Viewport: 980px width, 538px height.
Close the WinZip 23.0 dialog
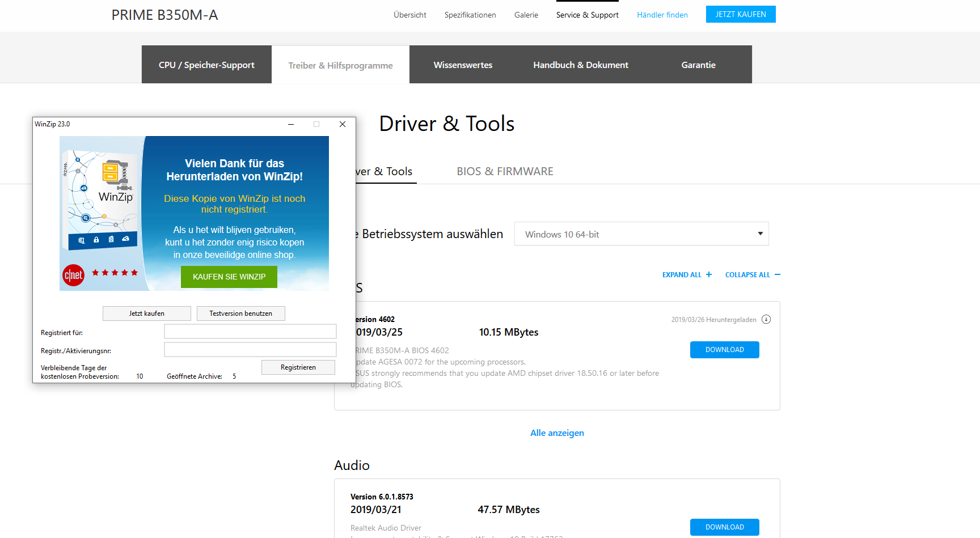point(343,124)
